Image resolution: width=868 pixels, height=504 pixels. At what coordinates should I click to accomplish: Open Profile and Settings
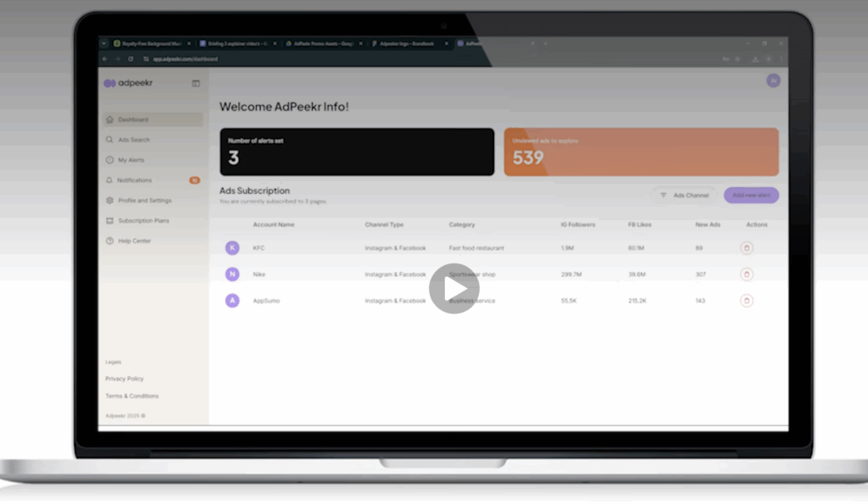pos(153,200)
